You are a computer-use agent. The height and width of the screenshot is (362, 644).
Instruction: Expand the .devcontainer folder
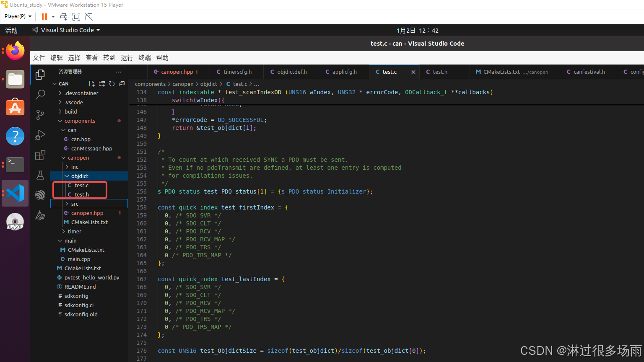pos(89,93)
